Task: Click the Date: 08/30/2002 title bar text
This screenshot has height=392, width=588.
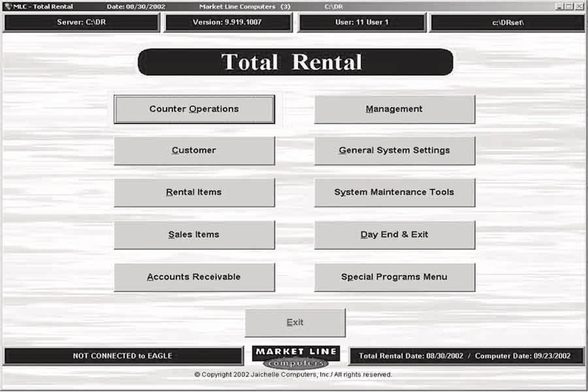Action: coord(136,6)
